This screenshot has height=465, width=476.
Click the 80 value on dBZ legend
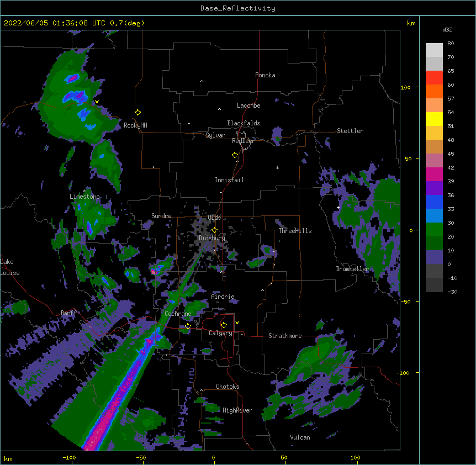pos(451,44)
